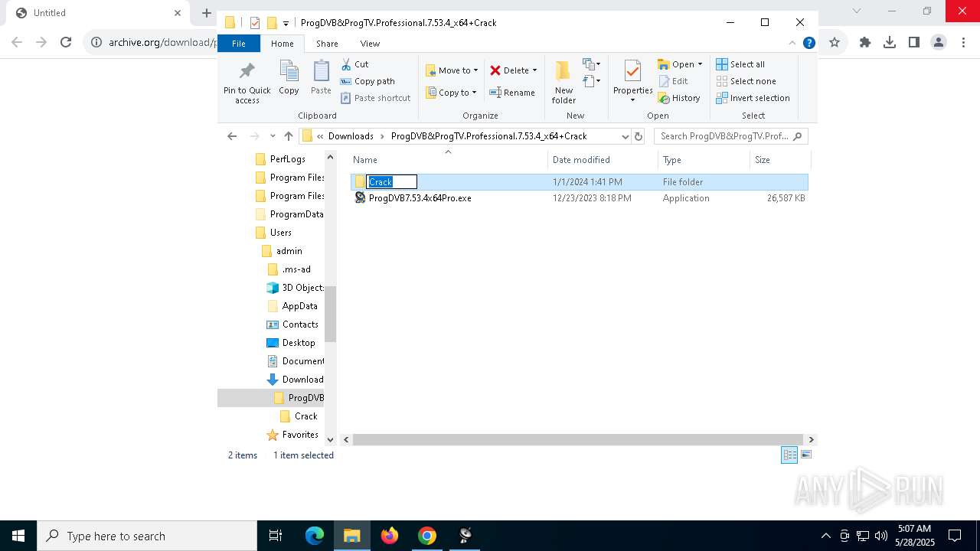Click the horizontal scrollbar in file list
The image size is (980, 551).
[578, 439]
